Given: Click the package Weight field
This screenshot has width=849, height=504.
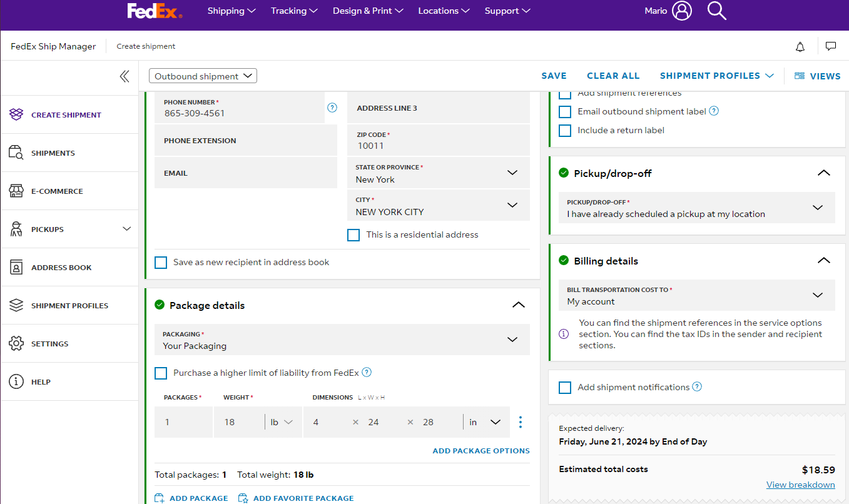Looking at the screenshot, I should coord(240,422).
